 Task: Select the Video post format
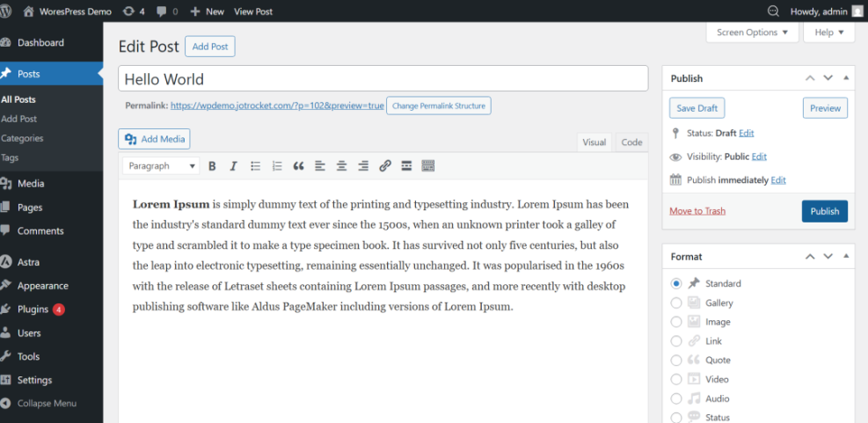point(676,379)
